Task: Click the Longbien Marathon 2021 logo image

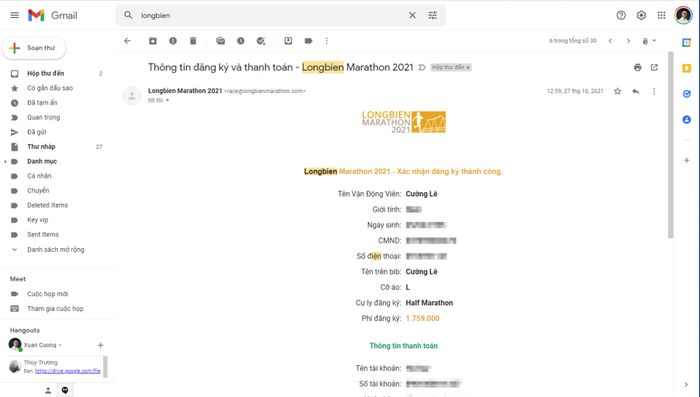Action: [x=404, y=122]
